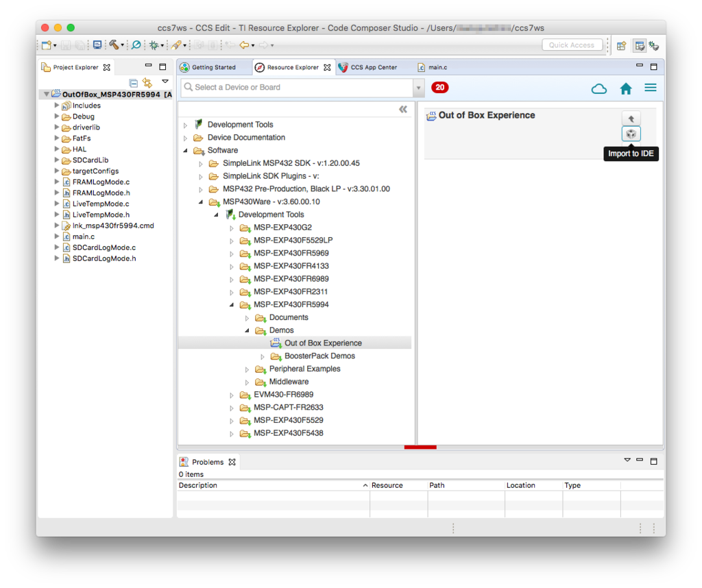The height and width of the screenshot is (588, 702).
Task: Maximize the Problems view
Action: 653,461
